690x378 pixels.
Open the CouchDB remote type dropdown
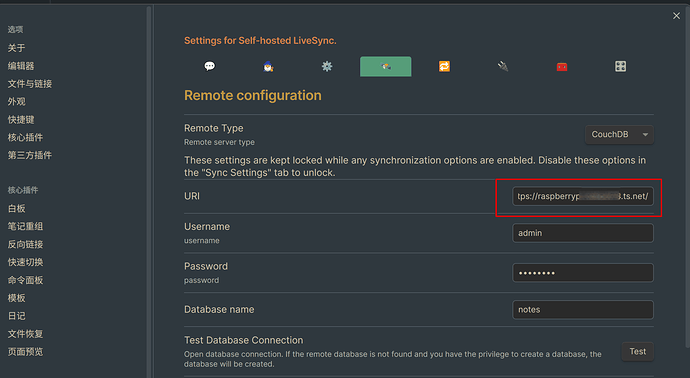(619, 135)
